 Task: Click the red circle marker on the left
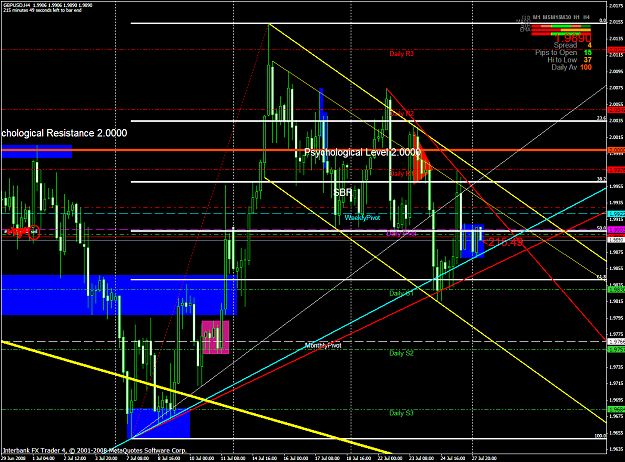[34, 232]
